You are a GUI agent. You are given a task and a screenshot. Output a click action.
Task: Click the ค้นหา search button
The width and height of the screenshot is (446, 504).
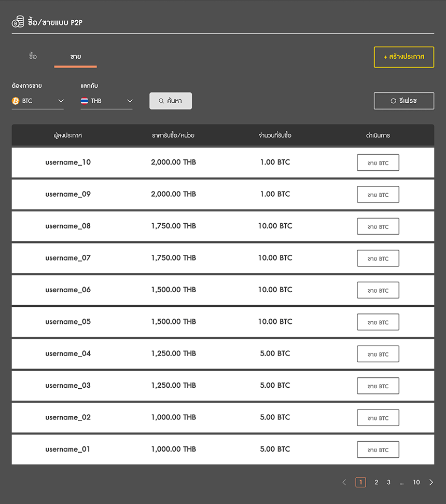(x=171, y=101)
